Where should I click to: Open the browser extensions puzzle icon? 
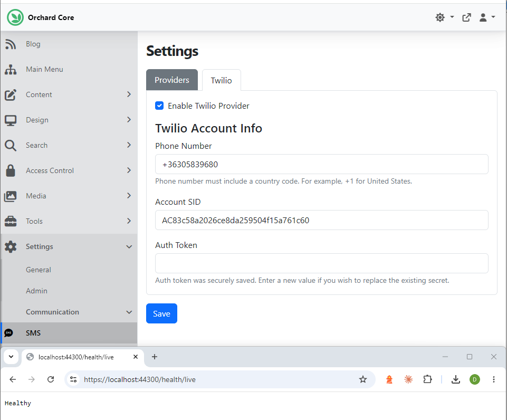(427, 379)
